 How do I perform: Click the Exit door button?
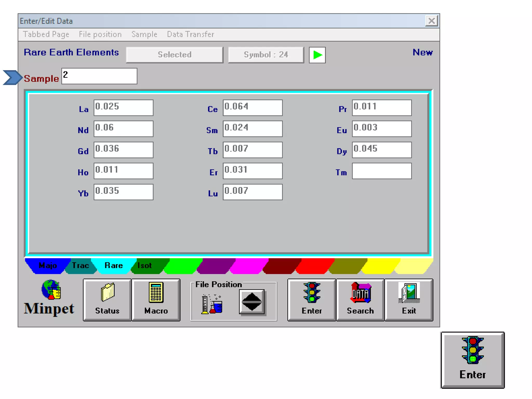(x=409, y=300)
